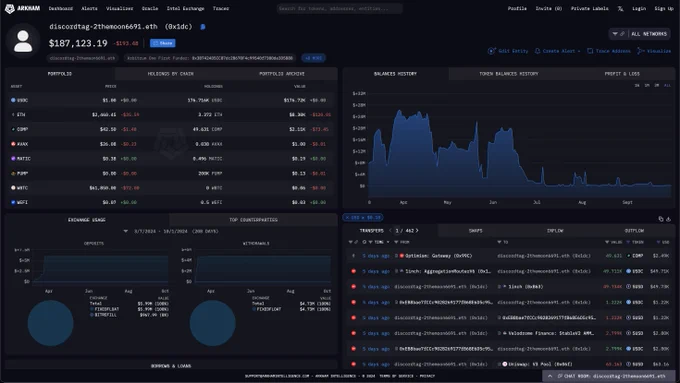Click the Uniswap V3 Pool icon

coord(505,364)
